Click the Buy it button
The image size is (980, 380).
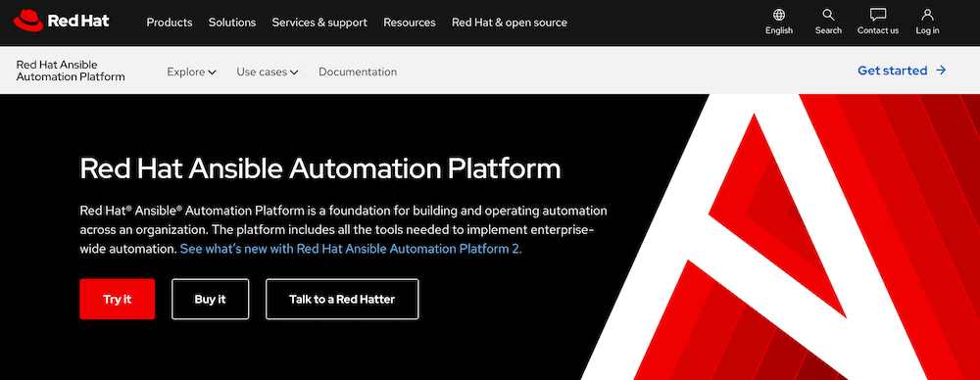210,300
